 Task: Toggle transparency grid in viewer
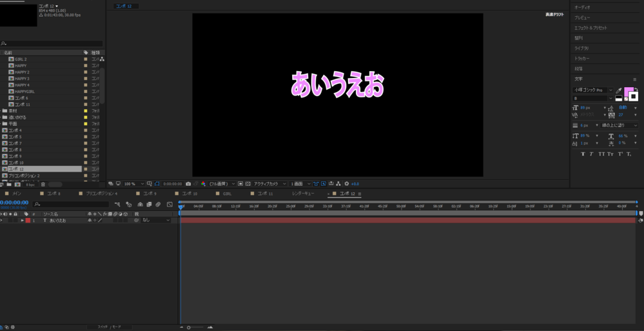(x=248, y=184)
